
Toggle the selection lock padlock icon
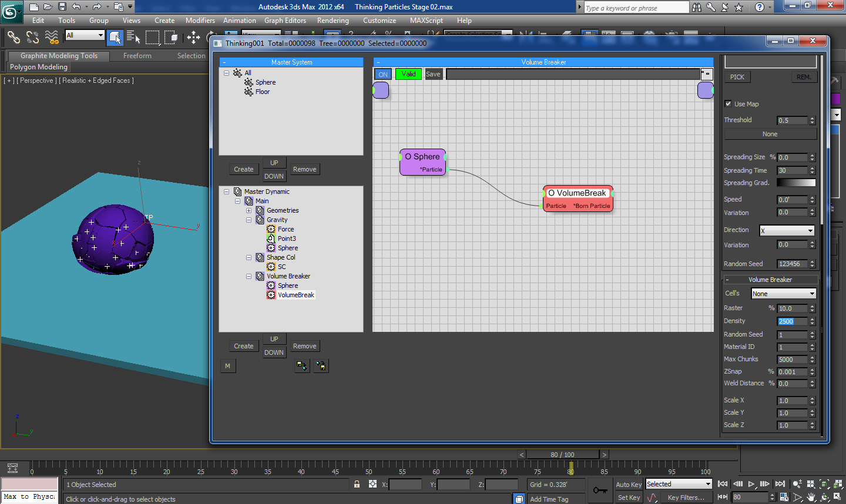point(357,484)
